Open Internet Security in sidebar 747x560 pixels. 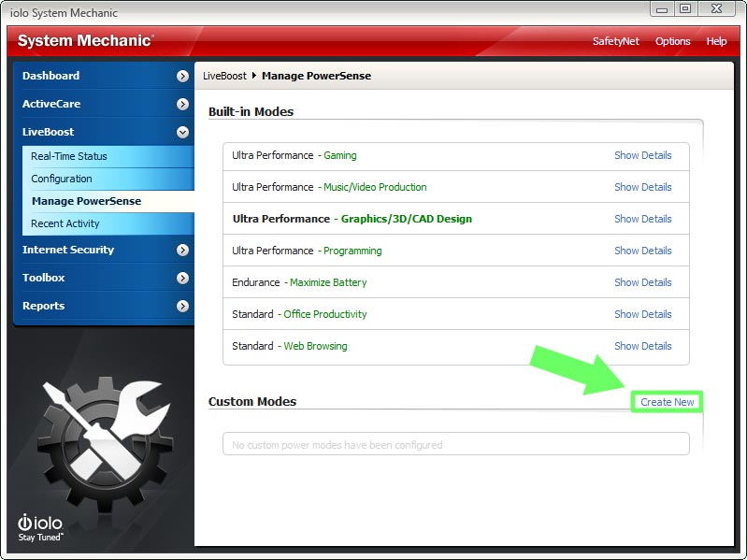[68, 250]
